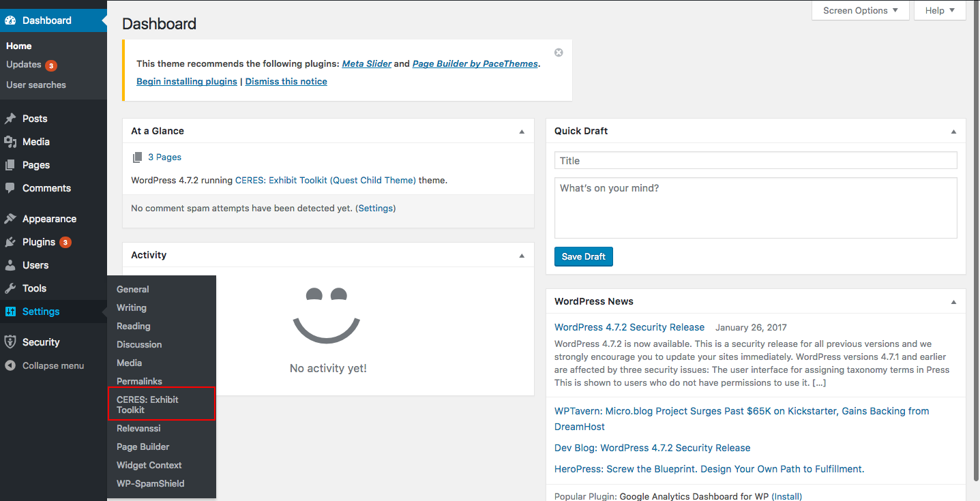Image resolution: width=980 pixels, height=501 pixels.
Task: Click the Settings sliders icon
Action: [10, 312]
